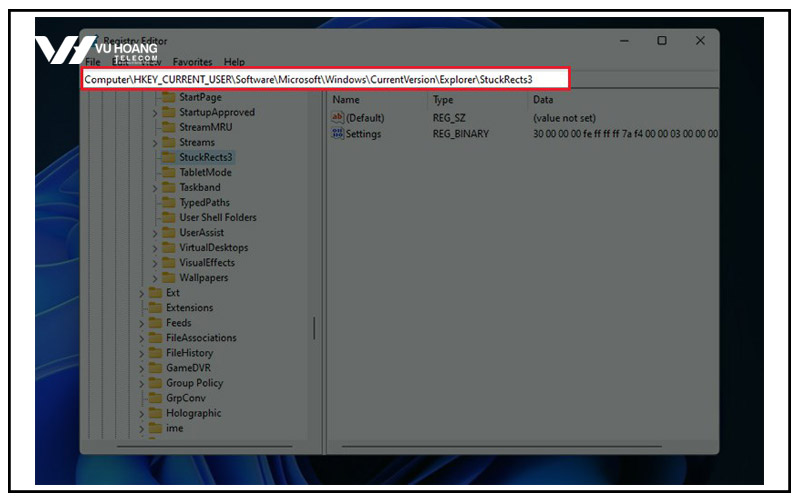Image resolution: width=800 pixels, height=500 pixels.
Task: Click the Feeds folder icon
Action: coord(155,323)
